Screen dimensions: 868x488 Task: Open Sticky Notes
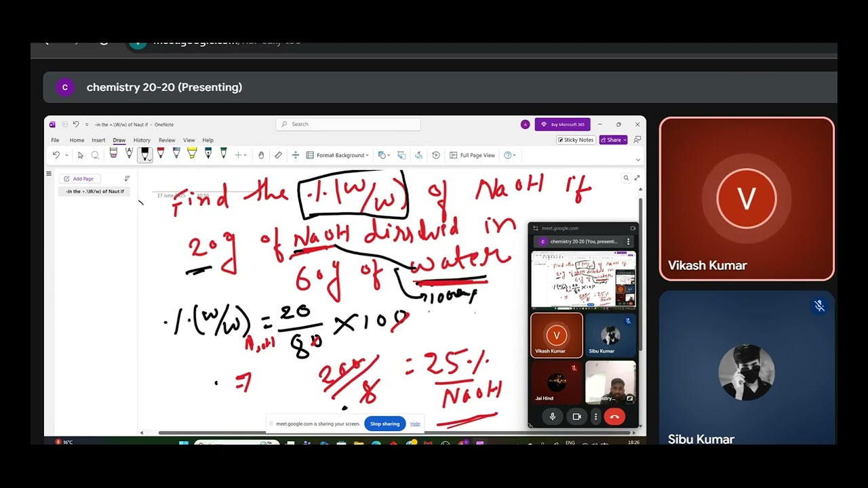[576, 140]
